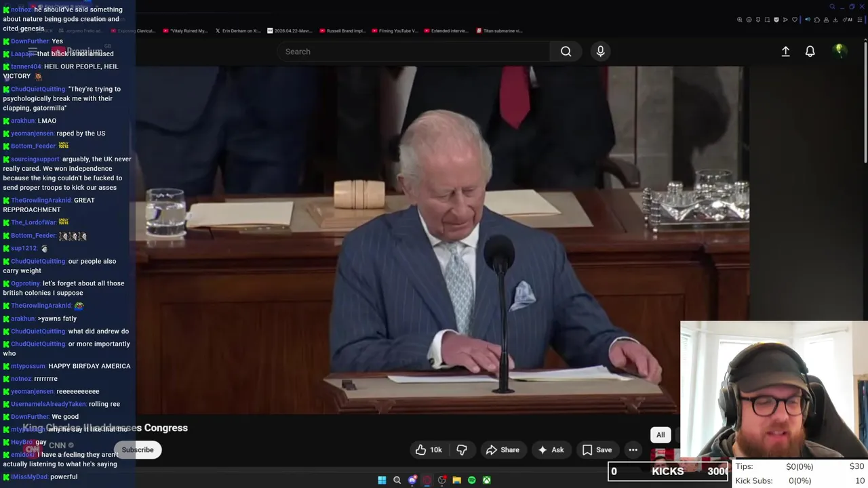This screenshot has width=868, height=488.
Task: Click the YouTube search magnifier button
Action: (566, 52)
